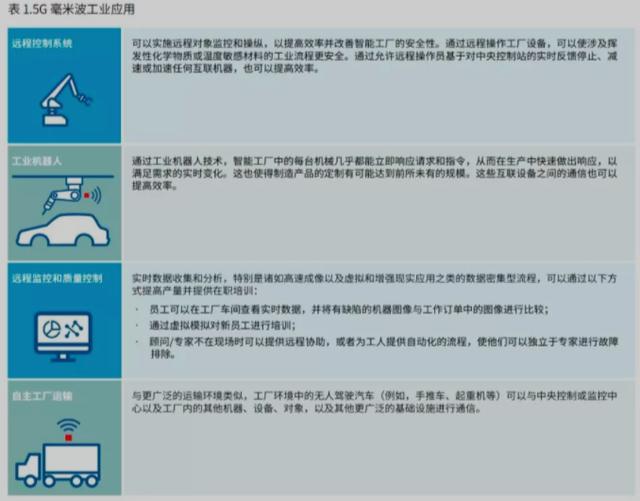Click the 工业机器人 heading
This screenshot has width=640, height=501.
point(37,161)
